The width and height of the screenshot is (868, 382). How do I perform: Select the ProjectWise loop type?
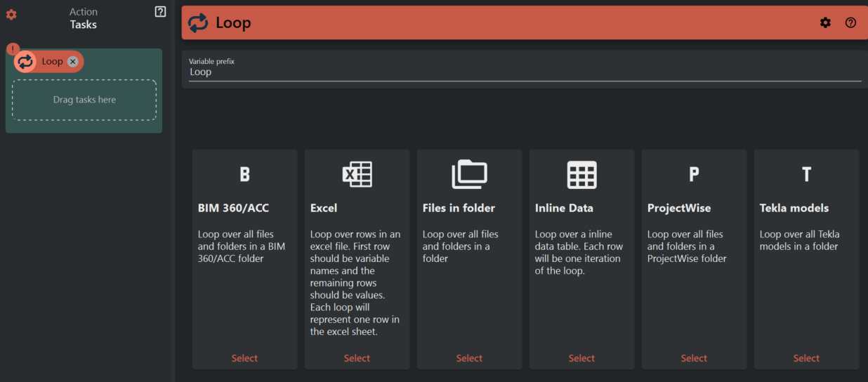[x=694, y=358]
